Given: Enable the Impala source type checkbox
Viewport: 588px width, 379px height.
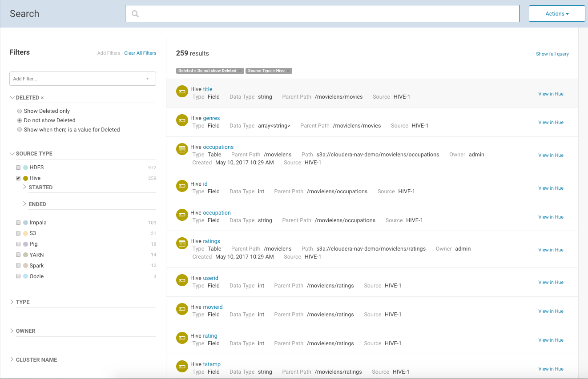Looking at the screenshot, I should [18, 223].
